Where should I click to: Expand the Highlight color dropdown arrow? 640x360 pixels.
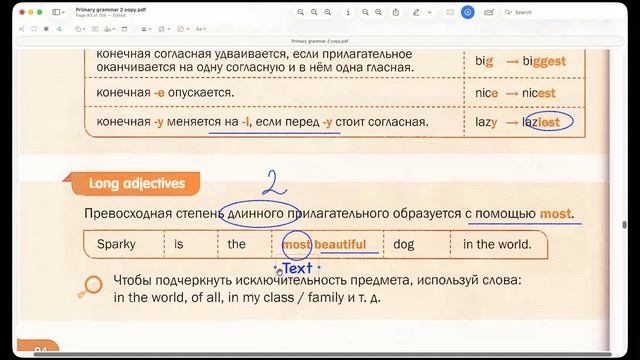(x=429, y=12)
